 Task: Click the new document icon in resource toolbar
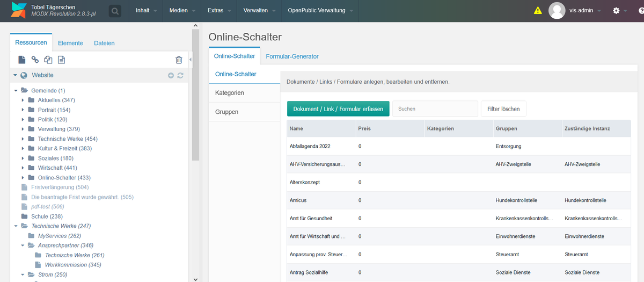[x=22, y=60]
